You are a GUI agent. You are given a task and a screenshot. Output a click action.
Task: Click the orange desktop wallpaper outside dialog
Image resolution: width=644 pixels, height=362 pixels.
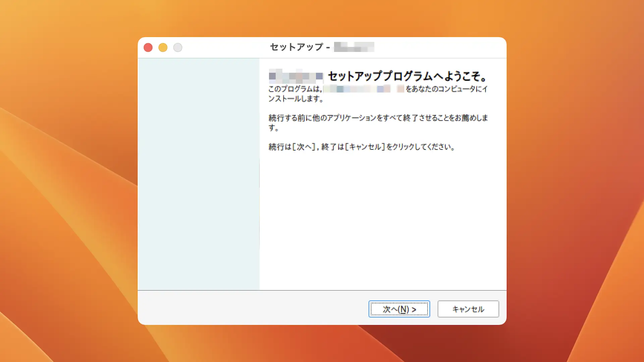tap(67, 181)
